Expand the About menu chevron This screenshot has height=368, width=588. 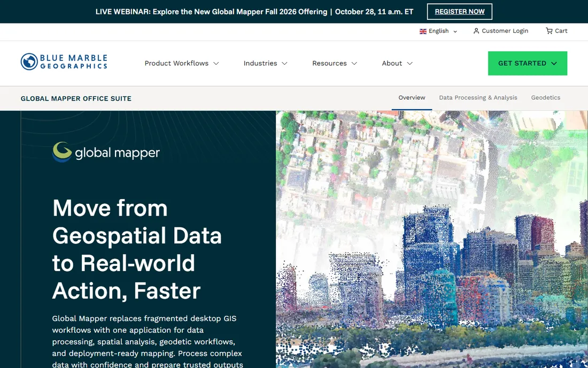pos(410,64)
